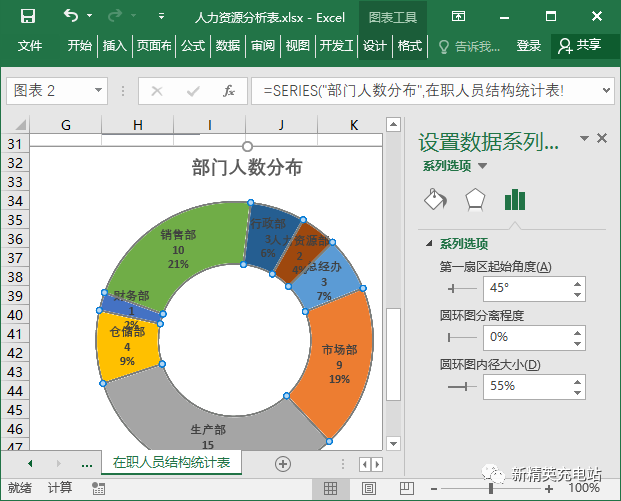Click the 55% hole size input field

(x=527, y=387)
